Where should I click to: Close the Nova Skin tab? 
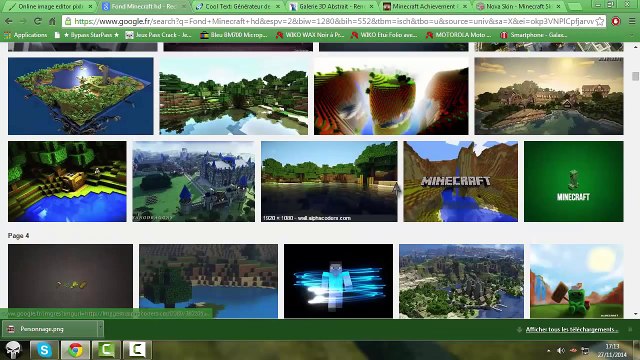click(x=558, y=7)
